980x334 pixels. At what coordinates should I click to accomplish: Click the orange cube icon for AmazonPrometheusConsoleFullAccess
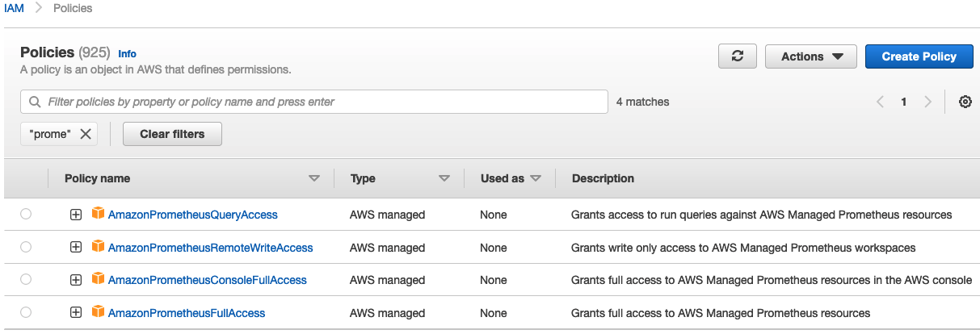click(99, 279)
